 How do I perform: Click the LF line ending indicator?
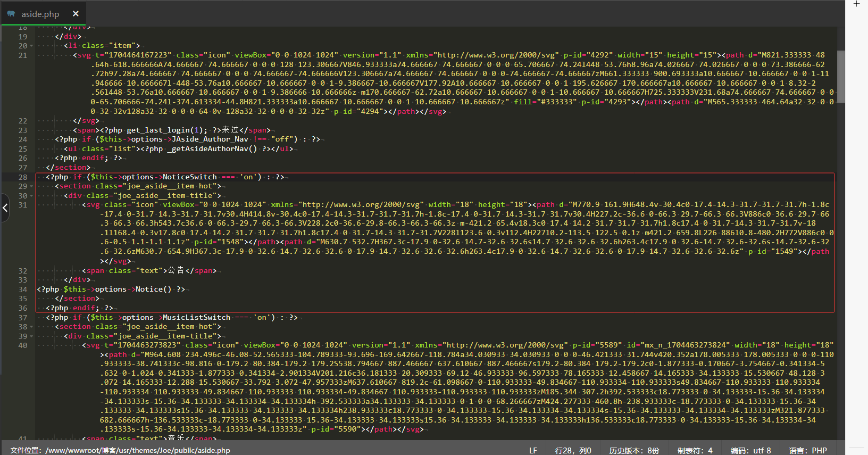click(533, 450)
